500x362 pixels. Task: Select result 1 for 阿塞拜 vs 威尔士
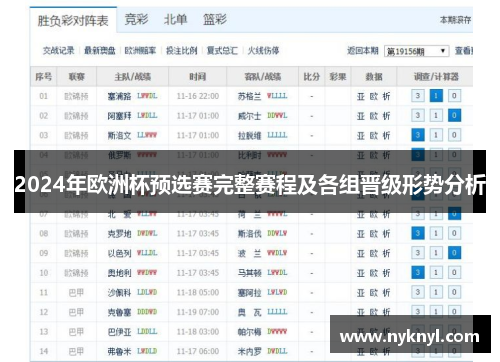(436, 116)
